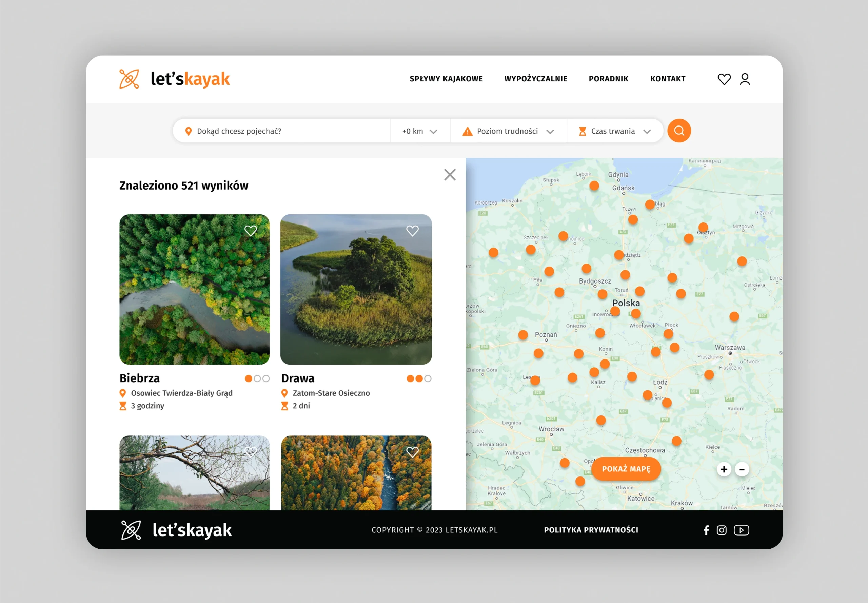Image resolution: width=868 pixels, height=603 pixels.
Task: Expand the +0 km distance dropdown
Action: [x=420, y=131]
